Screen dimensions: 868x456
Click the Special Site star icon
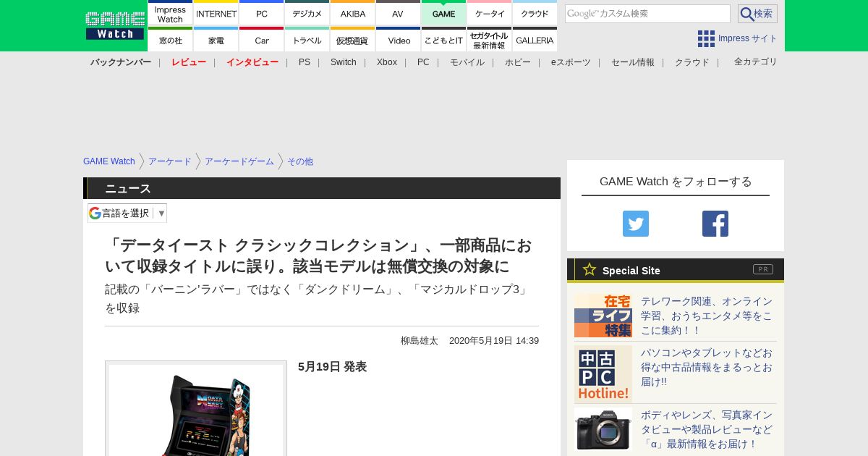click(590, 270)
